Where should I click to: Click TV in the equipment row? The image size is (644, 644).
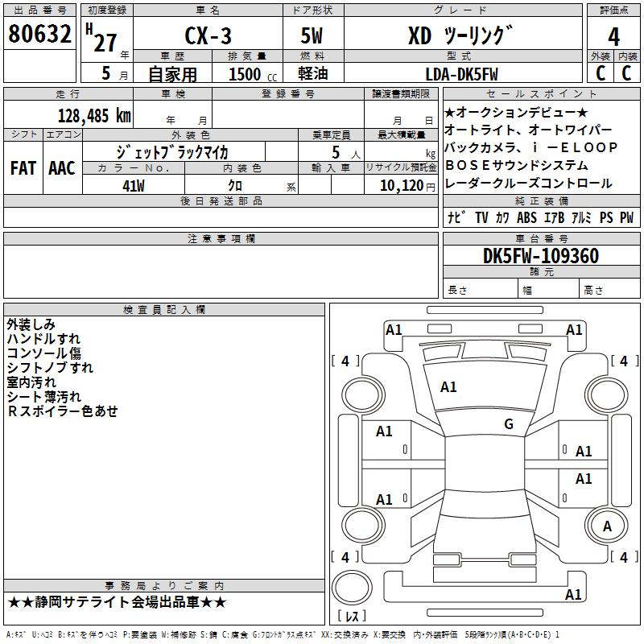(x=481, y=217)
